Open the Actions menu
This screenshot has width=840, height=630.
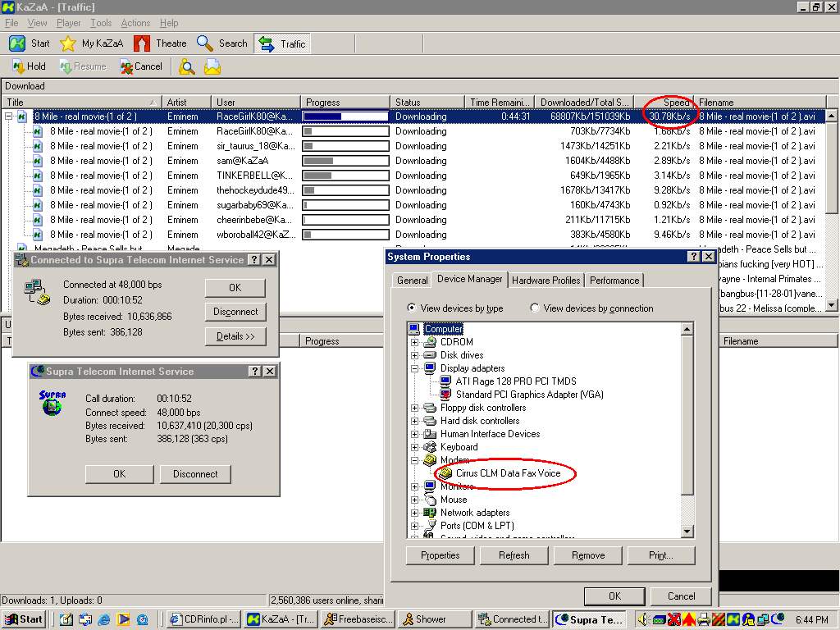click(135, 23)
